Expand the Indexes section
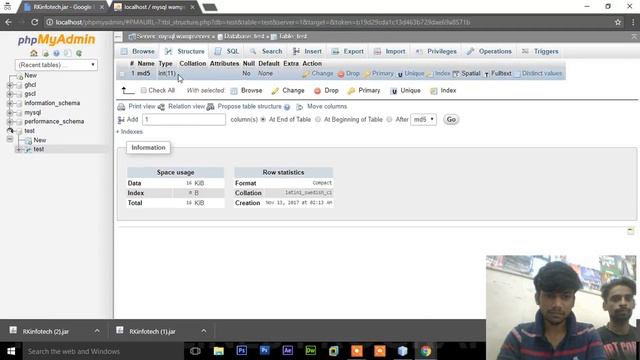 click(129, 132)
